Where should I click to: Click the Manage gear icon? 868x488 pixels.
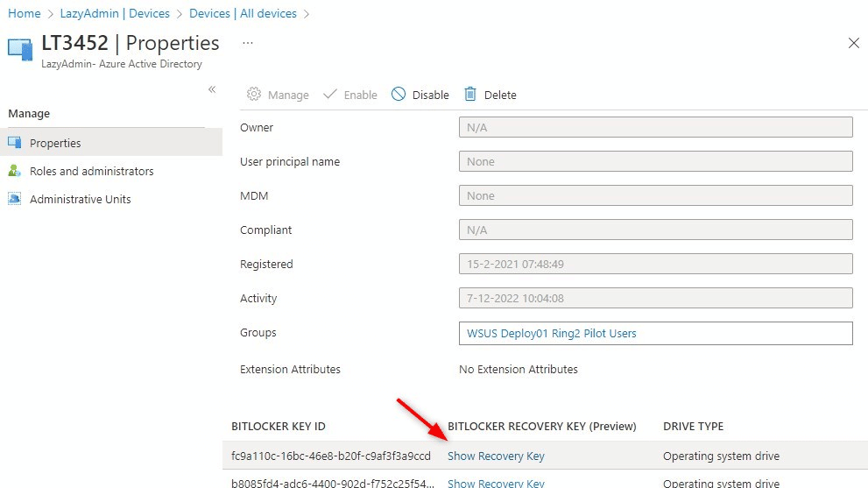pyautogui.click(x=253, y=94)
